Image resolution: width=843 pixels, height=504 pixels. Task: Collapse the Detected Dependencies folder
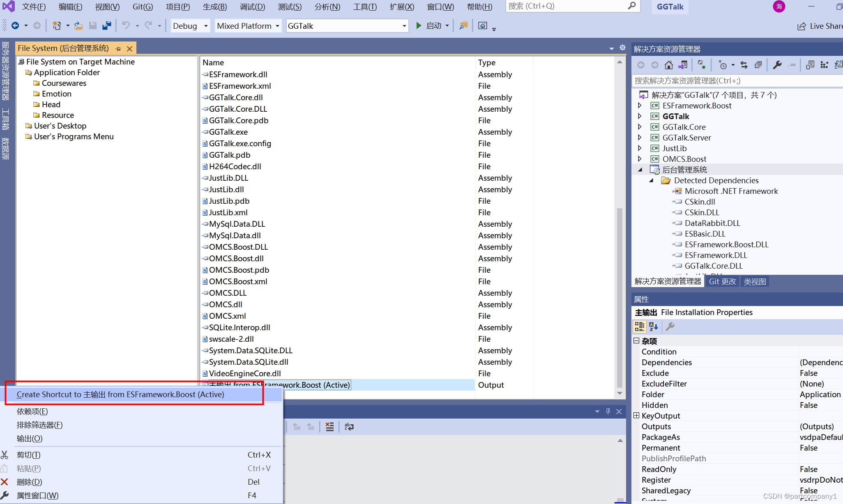[x=652, y=180]
